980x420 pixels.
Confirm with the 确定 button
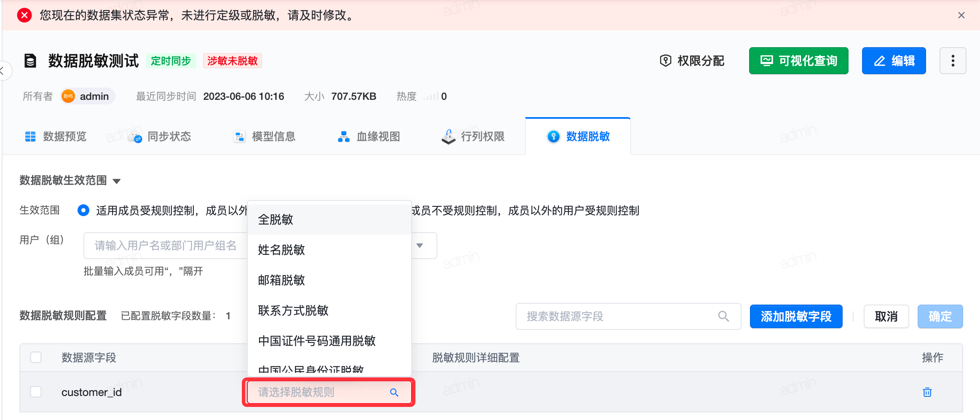pyautogui.click(x=940, y=316)
